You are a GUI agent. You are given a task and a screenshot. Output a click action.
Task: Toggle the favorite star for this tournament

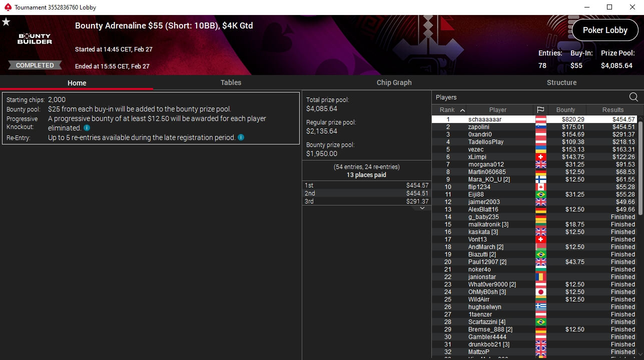tap(6, 22)
